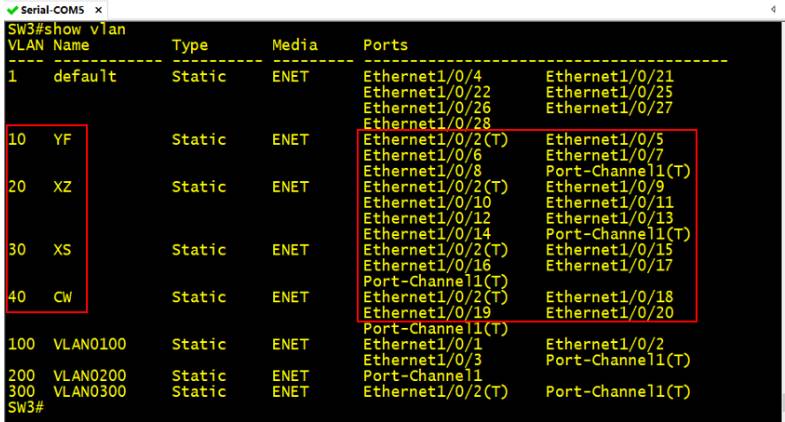Click the 'show vlan' command text

[85, 30]
